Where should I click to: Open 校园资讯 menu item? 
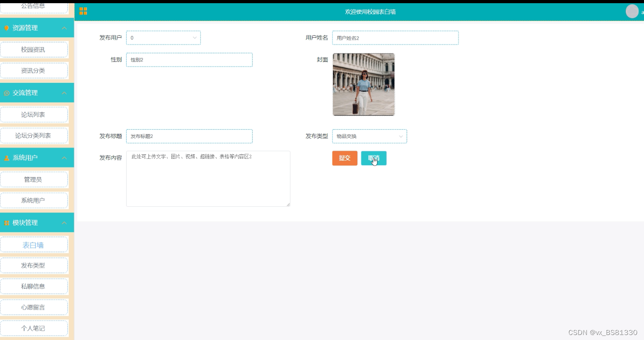point(34,50)
